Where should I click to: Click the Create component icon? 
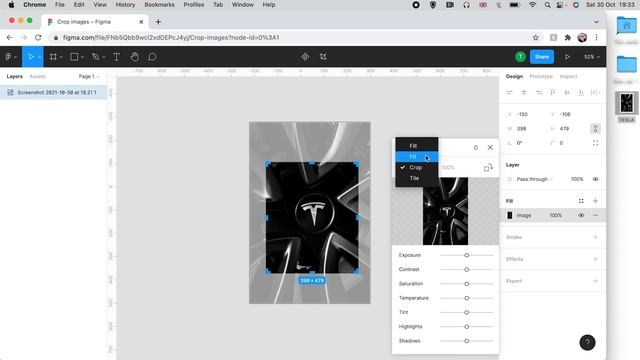pos(305,57)
